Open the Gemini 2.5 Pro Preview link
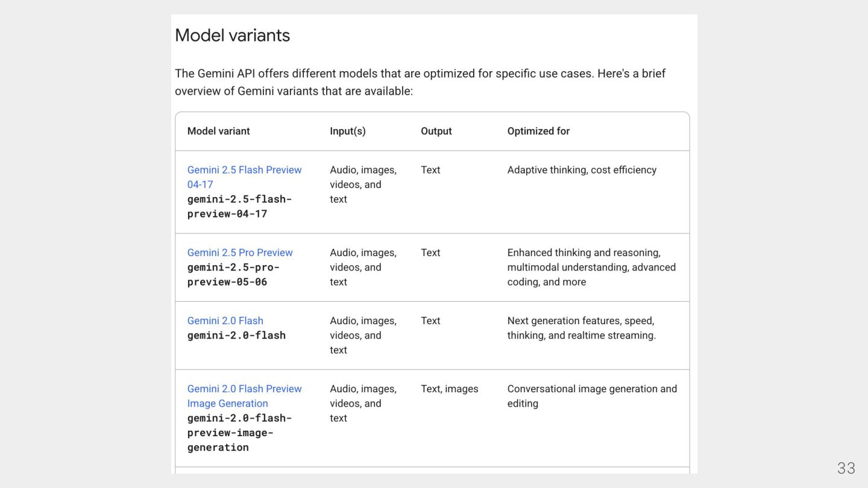Image resolution: width=868 pixels, height=488 pixels. 240,252
